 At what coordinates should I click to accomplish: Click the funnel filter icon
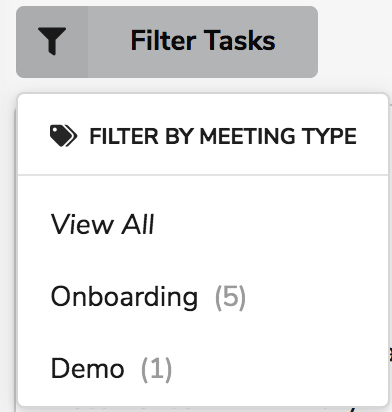click(x=52, y=41)
